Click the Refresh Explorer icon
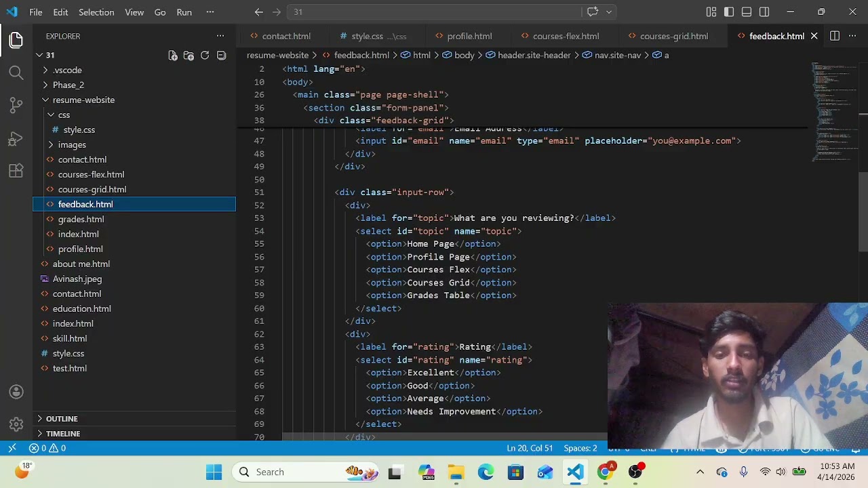 click(205, 56)
